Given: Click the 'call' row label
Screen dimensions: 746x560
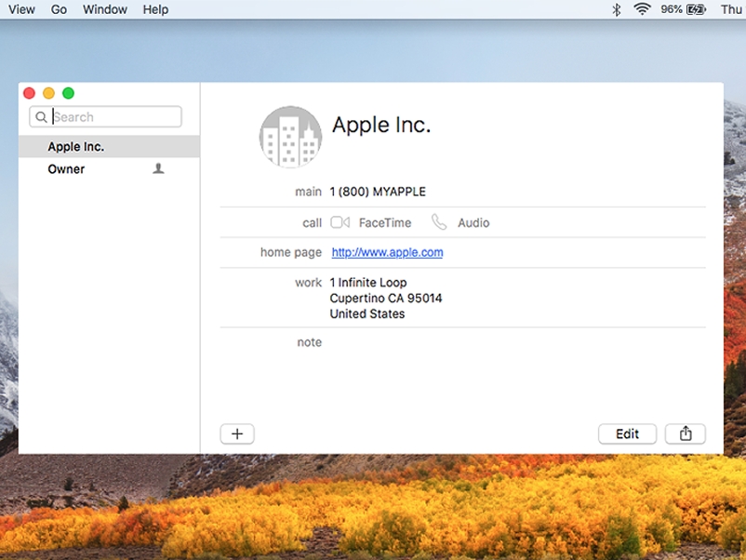Looking at the screenshot, I should pos(313,222).
